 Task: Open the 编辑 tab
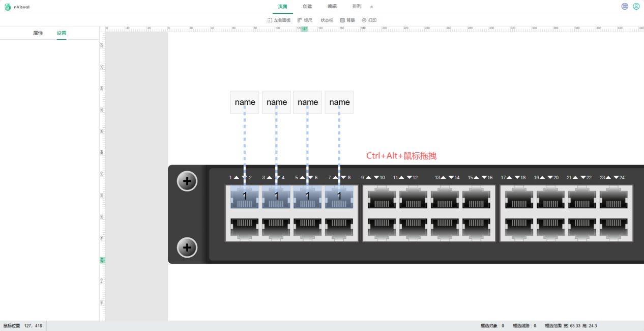[332, 7]
